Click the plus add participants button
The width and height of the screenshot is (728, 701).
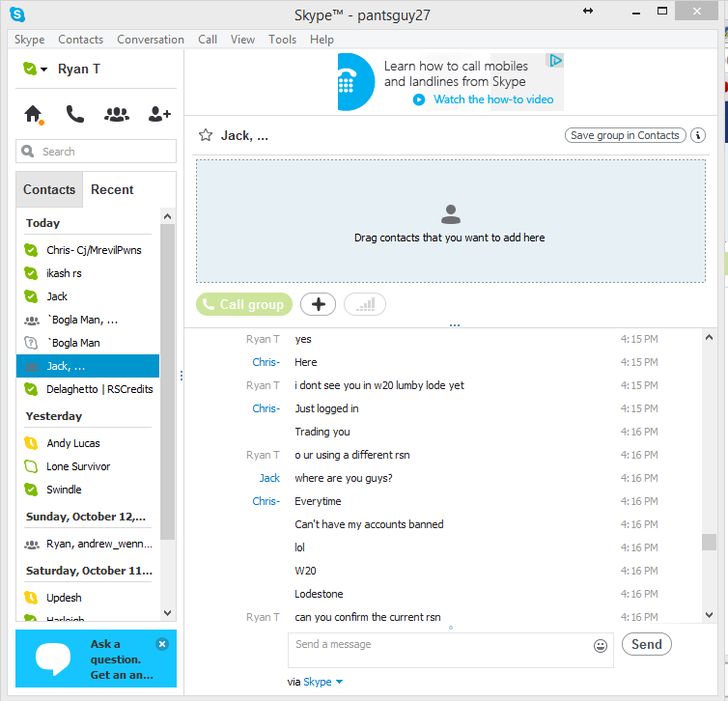(318, 304)
